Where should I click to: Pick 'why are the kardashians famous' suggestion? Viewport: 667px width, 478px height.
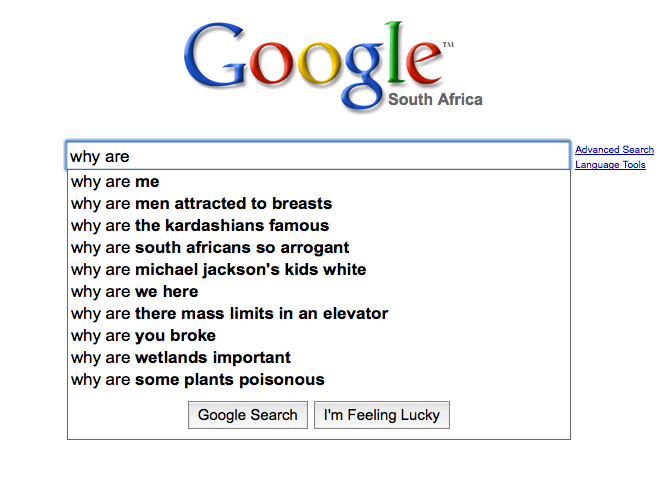point(200,226)
